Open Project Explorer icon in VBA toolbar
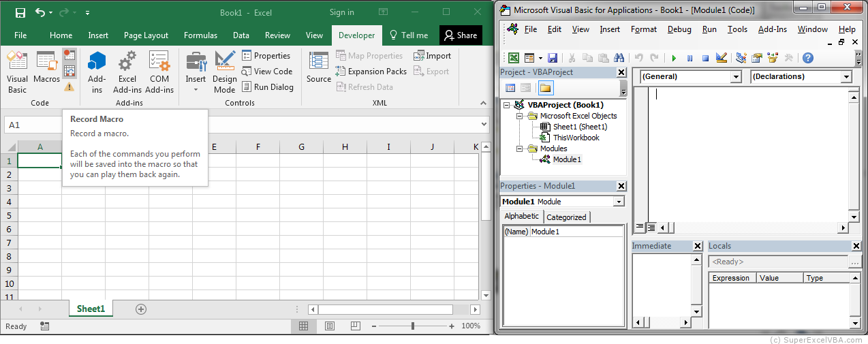This screenshot has width=868, height=344. (741, 59)
